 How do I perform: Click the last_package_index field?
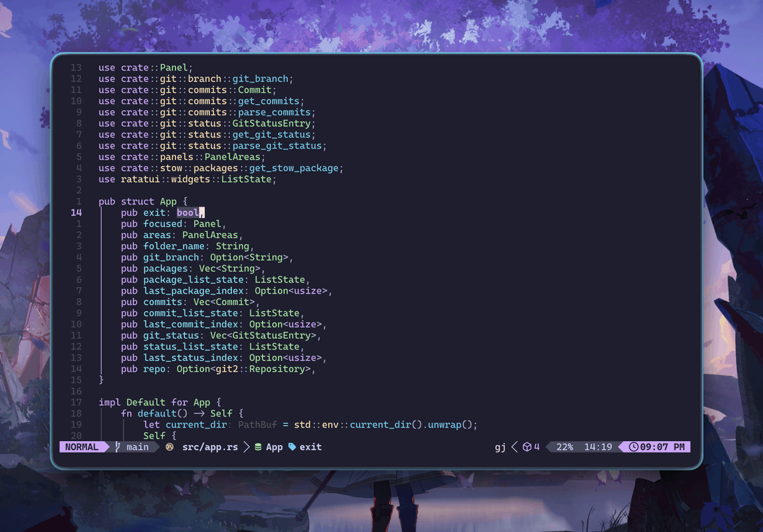point(227,291)
